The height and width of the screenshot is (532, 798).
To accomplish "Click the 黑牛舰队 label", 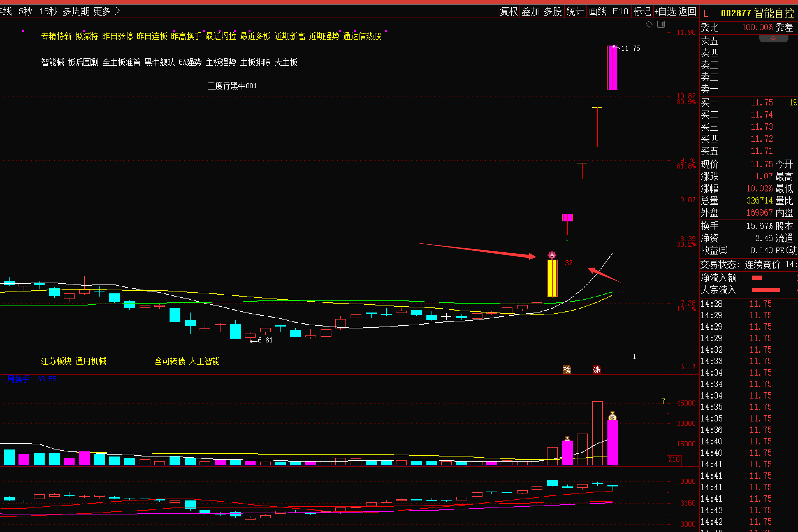I will (160, 62).
